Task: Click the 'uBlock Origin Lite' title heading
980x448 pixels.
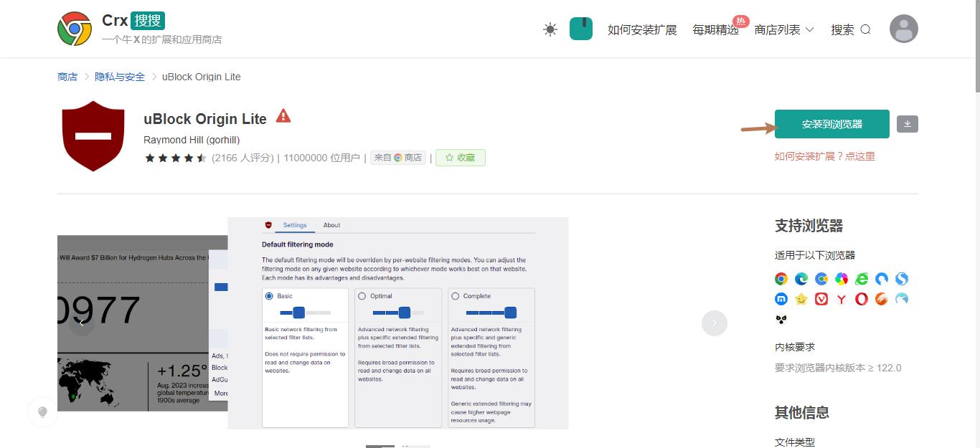Action: click(205, 119)
